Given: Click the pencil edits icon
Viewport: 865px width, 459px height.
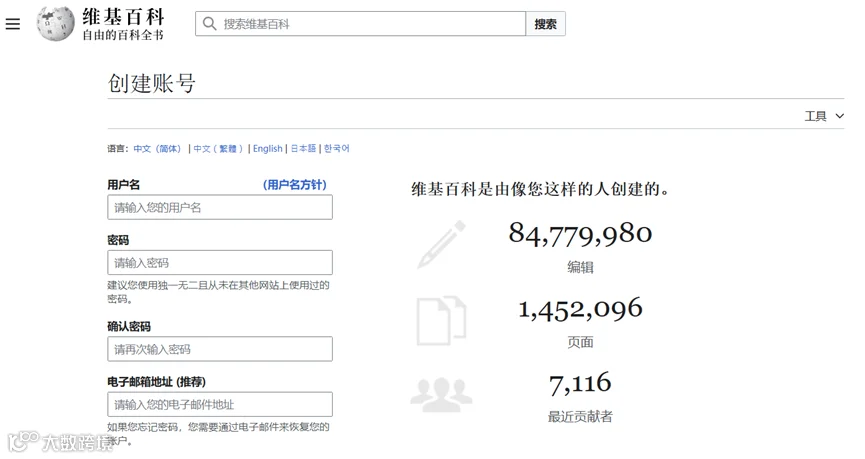Looking at the screenshot, I should pos(441,244).
